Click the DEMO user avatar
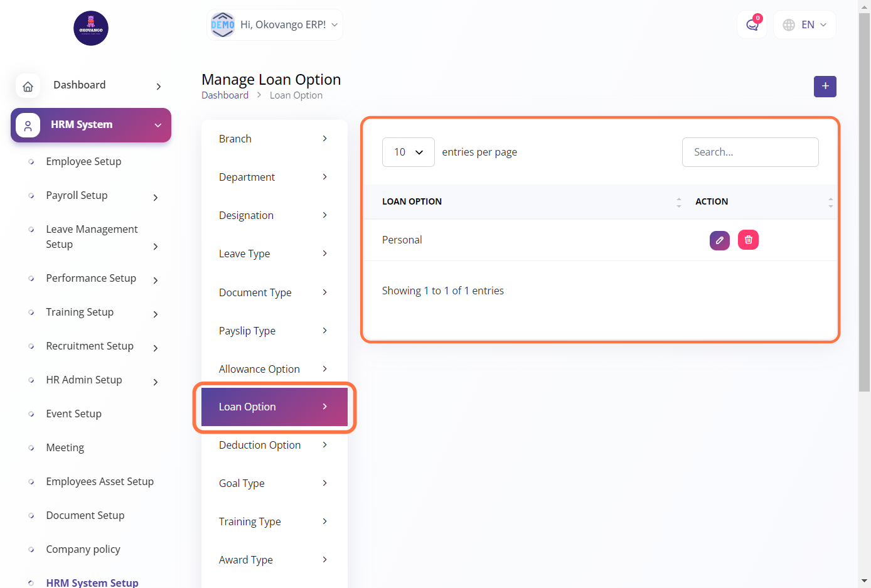 (x=223, y=25)
